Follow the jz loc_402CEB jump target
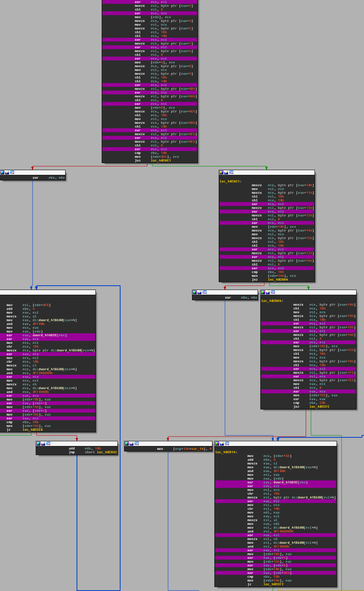Screen dimensions: 364x591 (33, 429)
